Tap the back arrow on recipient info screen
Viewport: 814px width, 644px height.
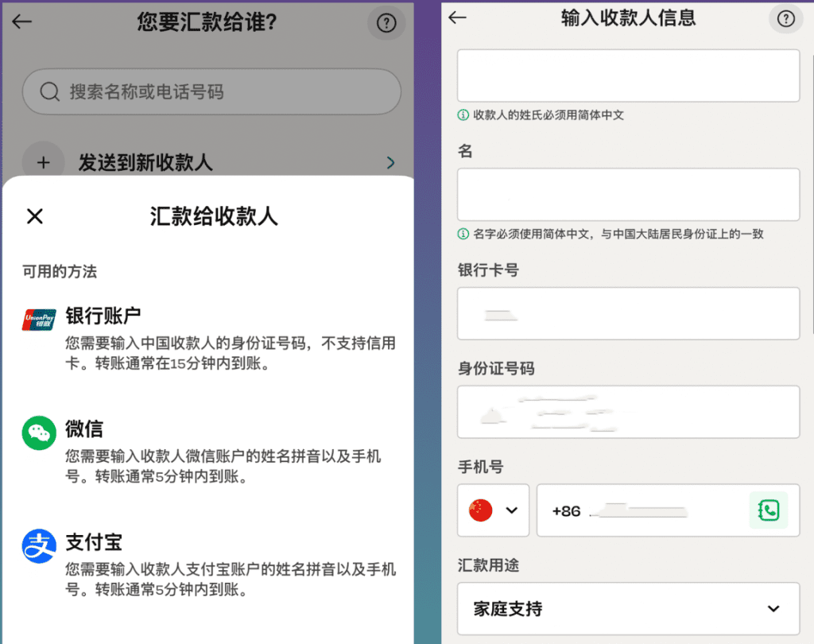click(458, 18)
